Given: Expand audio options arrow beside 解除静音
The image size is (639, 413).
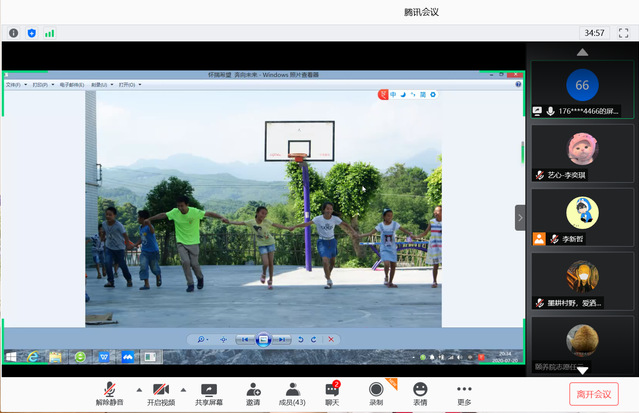Looking at the screenshot, I should [138, 389].
